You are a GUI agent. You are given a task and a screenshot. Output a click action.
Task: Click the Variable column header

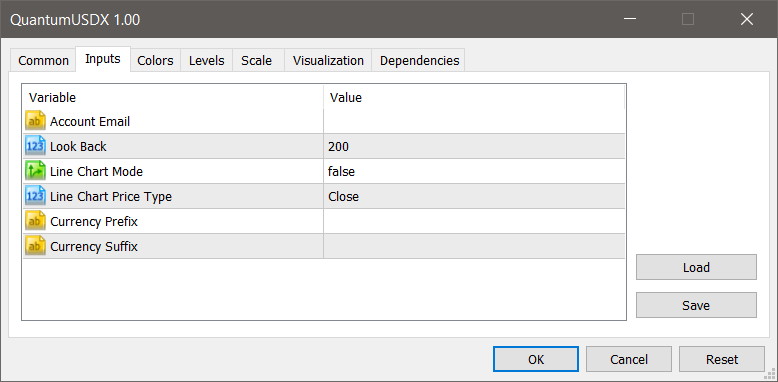173,97
